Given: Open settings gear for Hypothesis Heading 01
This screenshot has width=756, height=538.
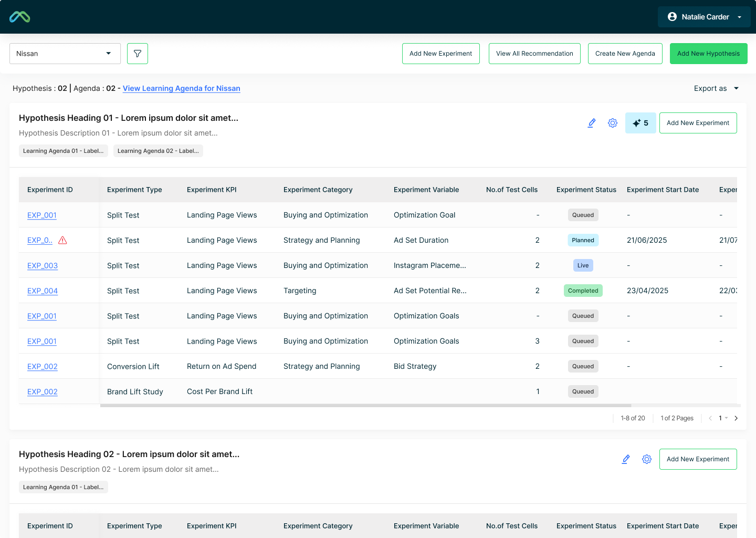Looking at the screenshot, I should point(613,123).
